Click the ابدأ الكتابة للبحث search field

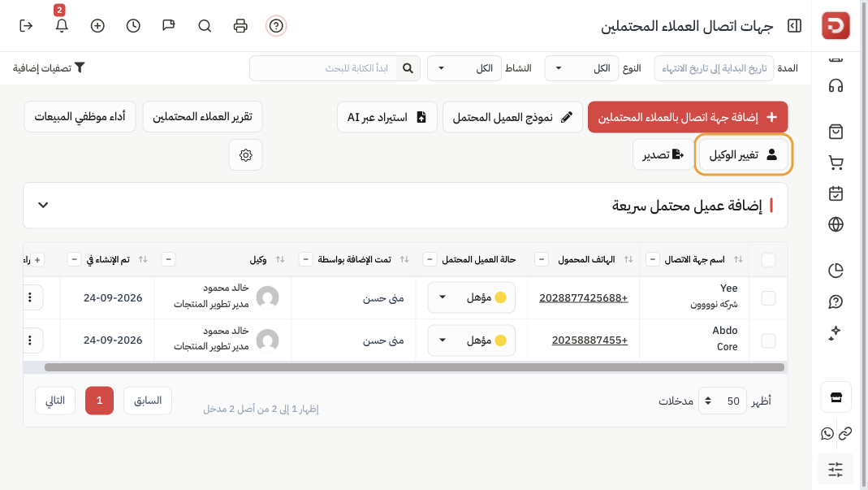[x=323, y=68]
